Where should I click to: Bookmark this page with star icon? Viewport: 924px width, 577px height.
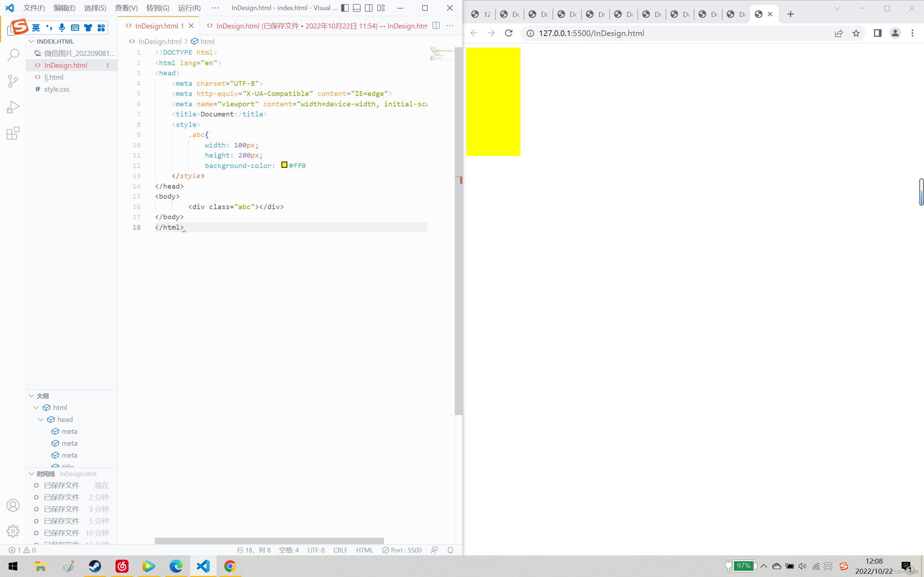856,33
